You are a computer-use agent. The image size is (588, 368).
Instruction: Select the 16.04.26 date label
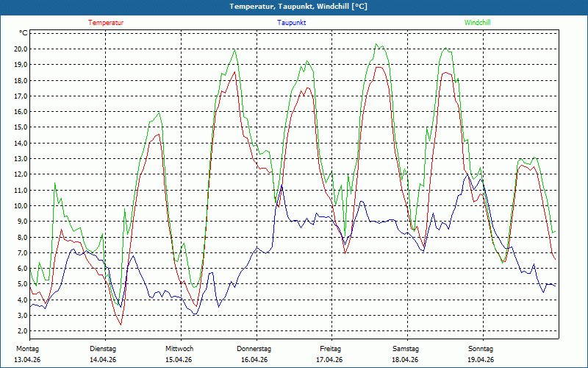tap(254, 360)
